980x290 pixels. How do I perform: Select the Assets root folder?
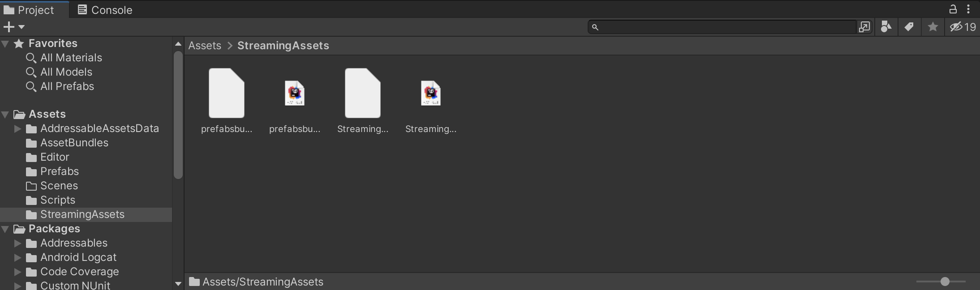click(x=86, y=114)
